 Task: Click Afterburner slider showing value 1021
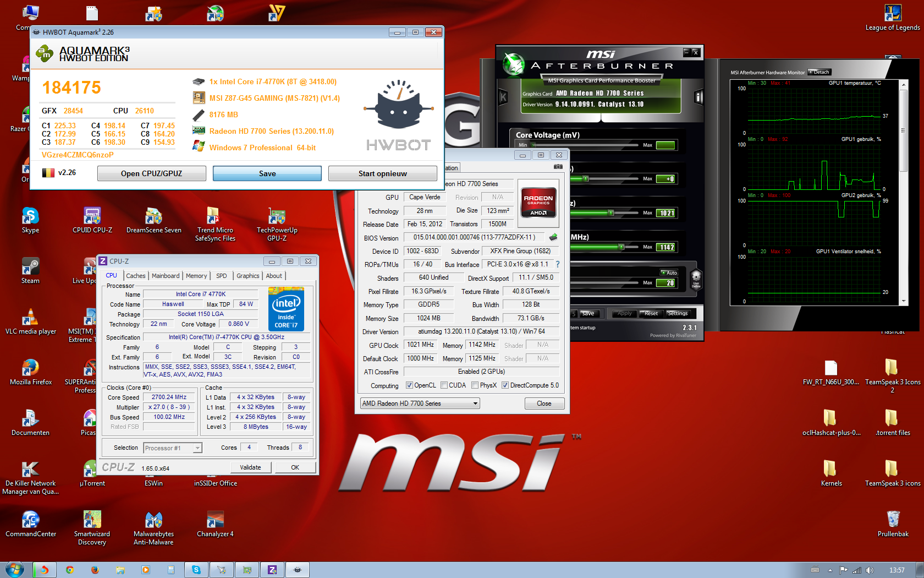click(604, 213)
